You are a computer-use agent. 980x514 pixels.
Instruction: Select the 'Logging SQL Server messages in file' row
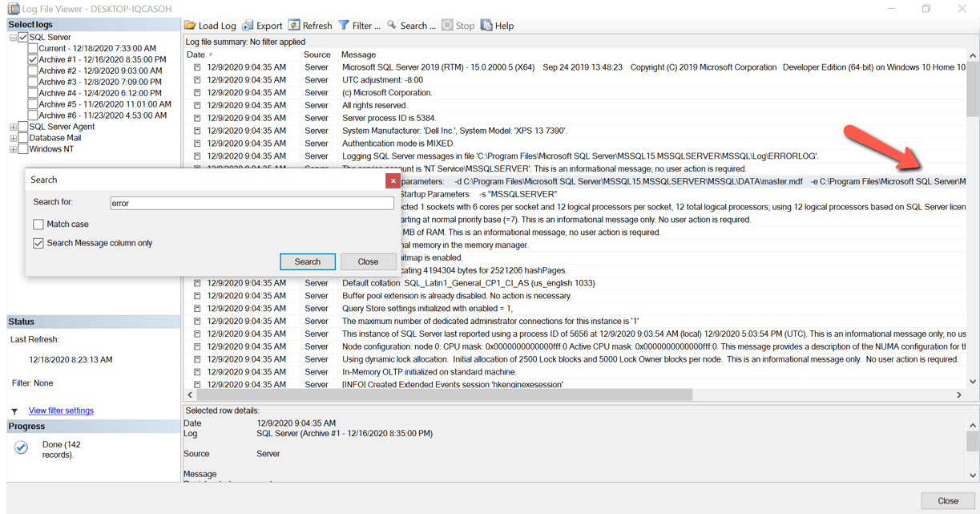point(575,156)
